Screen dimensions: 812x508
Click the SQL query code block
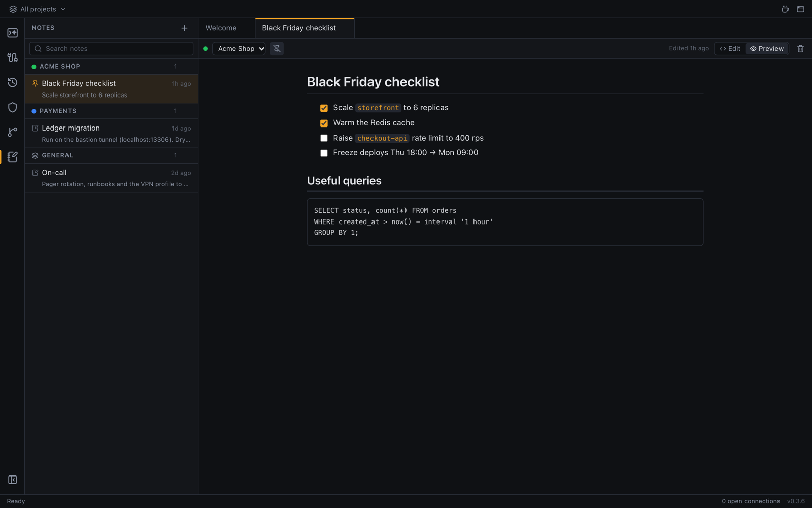pyautogui.click(x=505, y=222)
